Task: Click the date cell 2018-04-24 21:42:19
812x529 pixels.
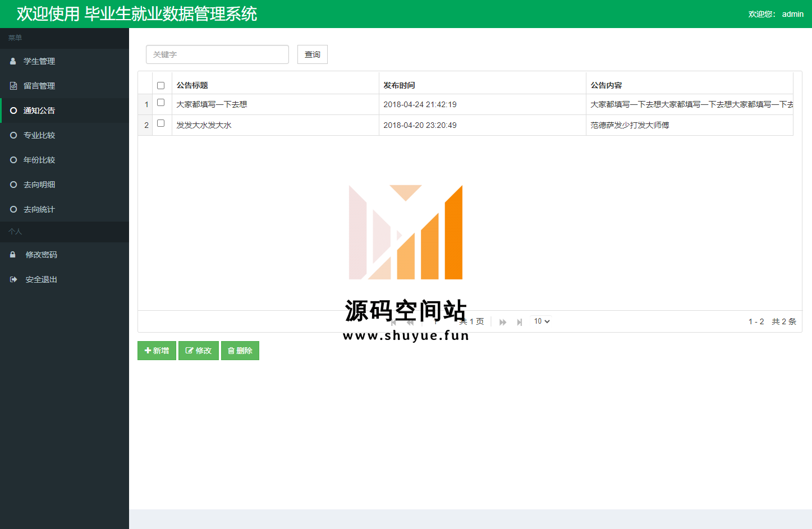Action: click(x=482, y=104)
